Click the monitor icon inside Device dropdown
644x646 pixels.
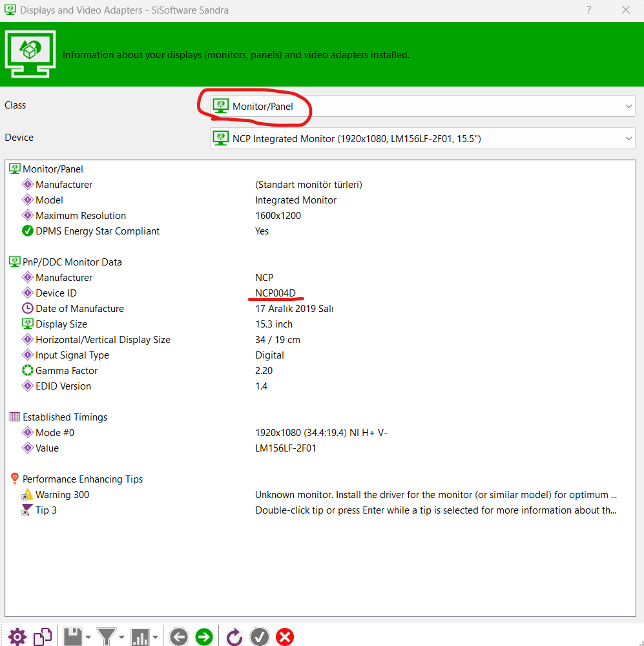221,138
